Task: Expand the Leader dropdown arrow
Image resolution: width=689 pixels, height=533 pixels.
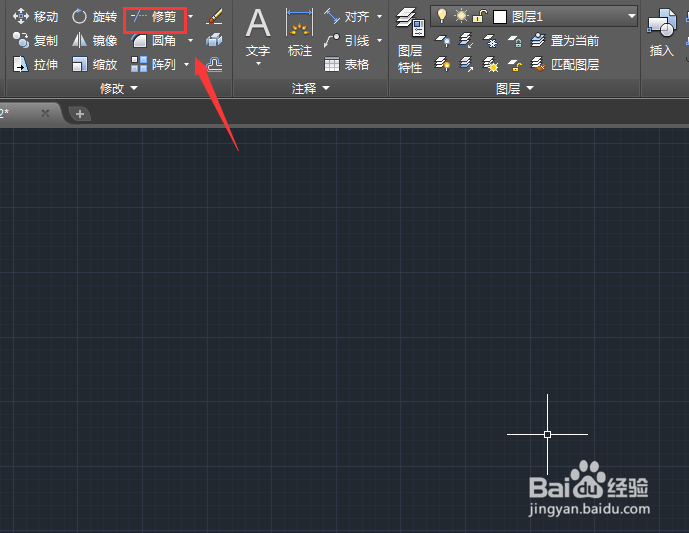Action: [x=379, y=40]
